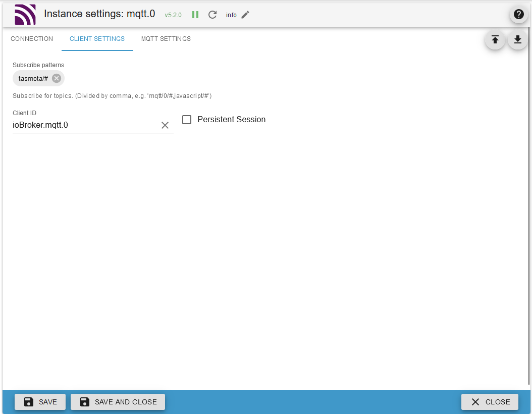
Task: Click the 'Subscribe for topics' hint text
Action: click(x=112, y=96)
